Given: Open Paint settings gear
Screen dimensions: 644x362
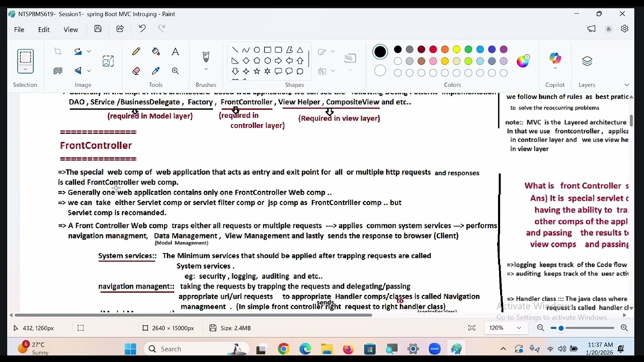Looking at the screenshot, I should 624,29.
